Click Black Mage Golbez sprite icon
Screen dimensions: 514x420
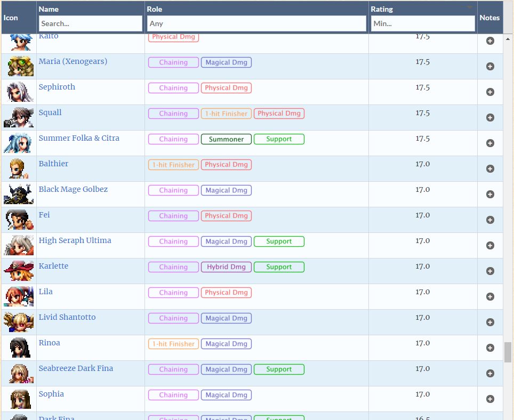[19, 194]
